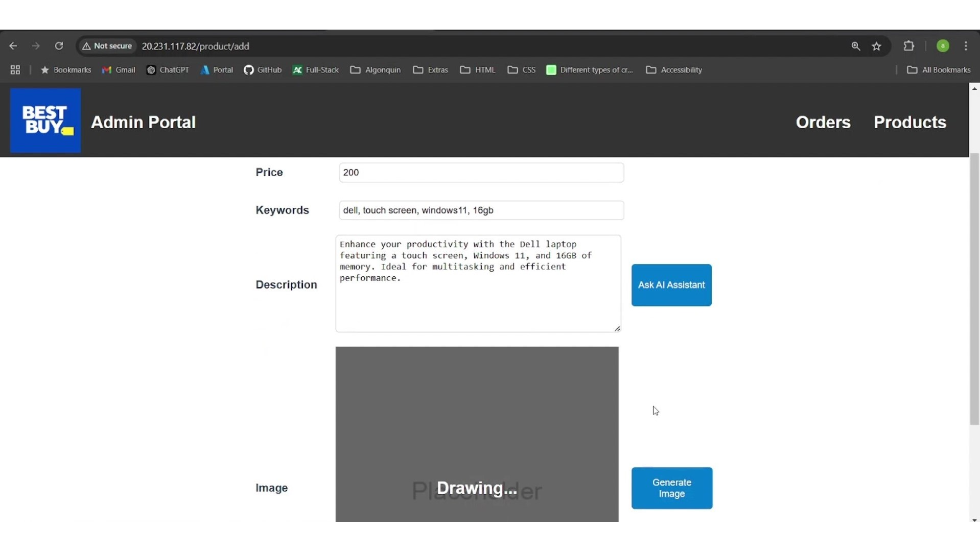The height and width of the screenshot is (551, 980).
Task: Click the Not secure site info badge
Action: (x=107, y=46)
